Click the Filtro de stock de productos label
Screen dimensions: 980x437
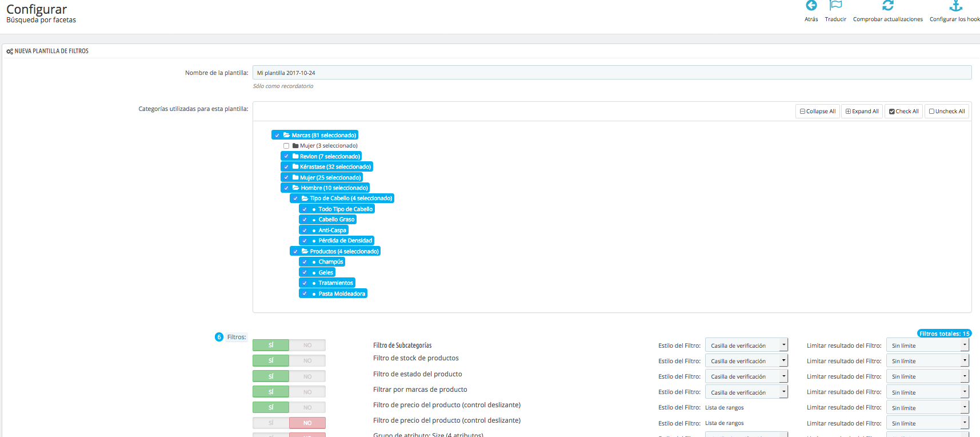pos(416,358)
